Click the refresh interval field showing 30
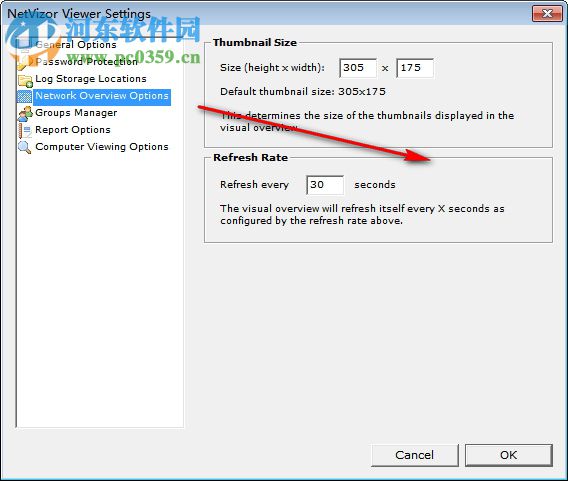This screenshot has width=568, height=481. coord(325,185)
